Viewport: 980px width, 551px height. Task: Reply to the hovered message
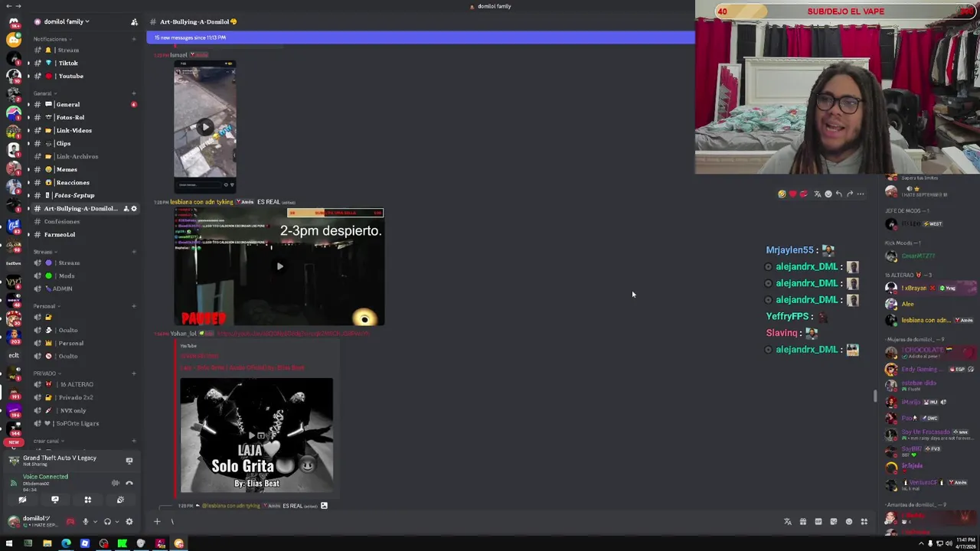coord(838,194)
